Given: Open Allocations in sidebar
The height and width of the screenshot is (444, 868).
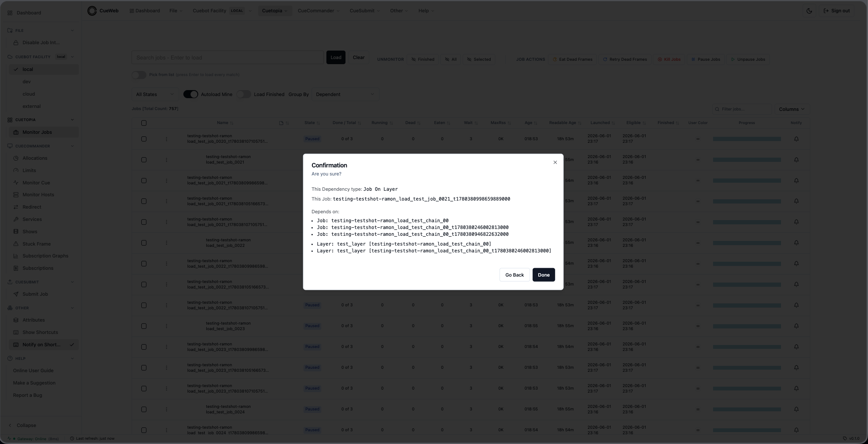Looking at the screenshot, I should 44,158.
